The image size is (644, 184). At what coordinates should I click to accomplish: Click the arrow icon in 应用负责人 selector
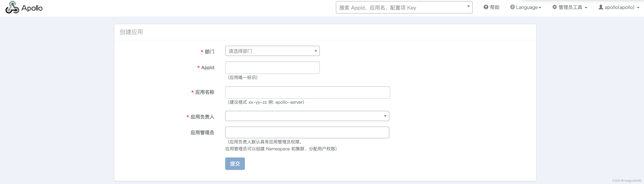(385, 116)
